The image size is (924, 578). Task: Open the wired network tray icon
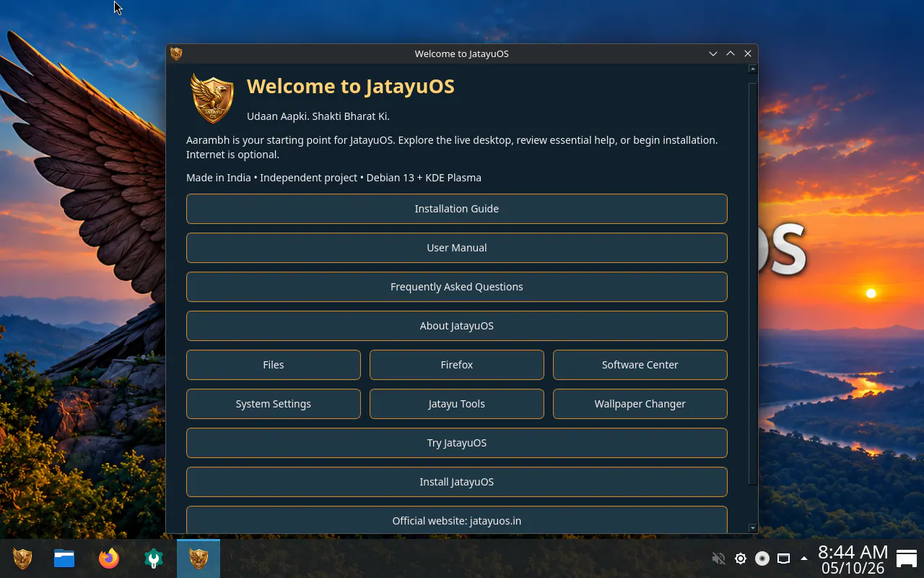pyautogui.click(x=784, y=558)
